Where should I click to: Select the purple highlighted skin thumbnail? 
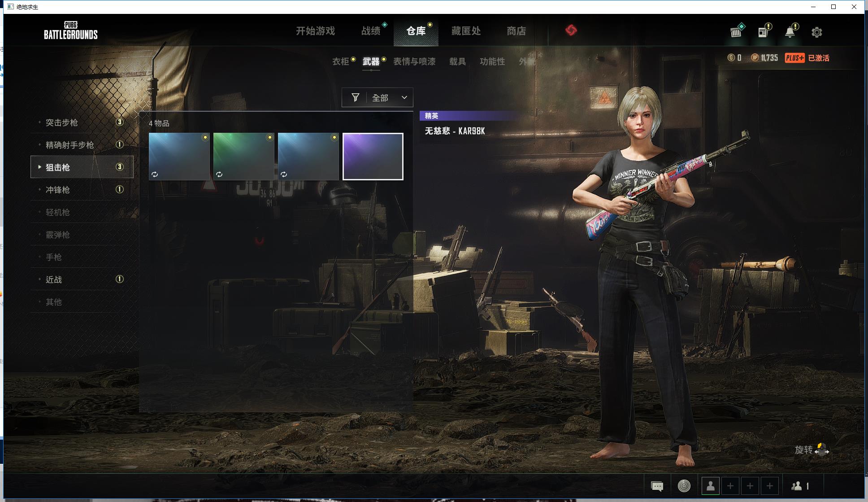(x=373, y=157)
